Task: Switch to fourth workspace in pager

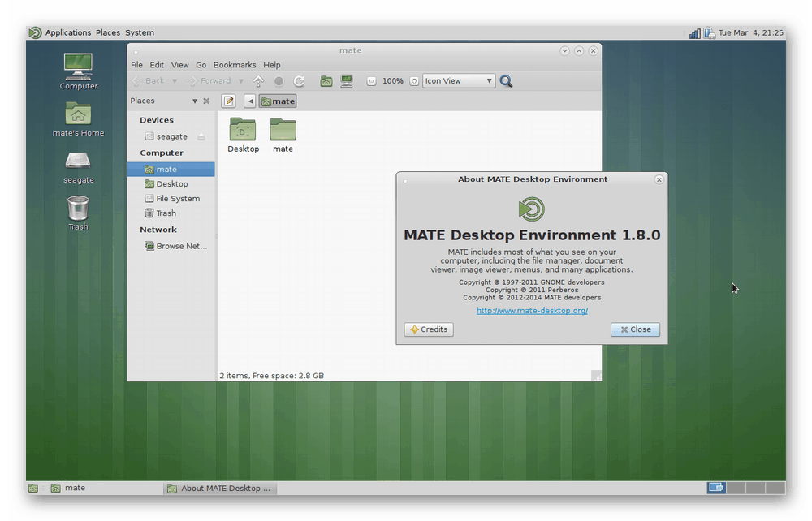Action: pos(775,488)
